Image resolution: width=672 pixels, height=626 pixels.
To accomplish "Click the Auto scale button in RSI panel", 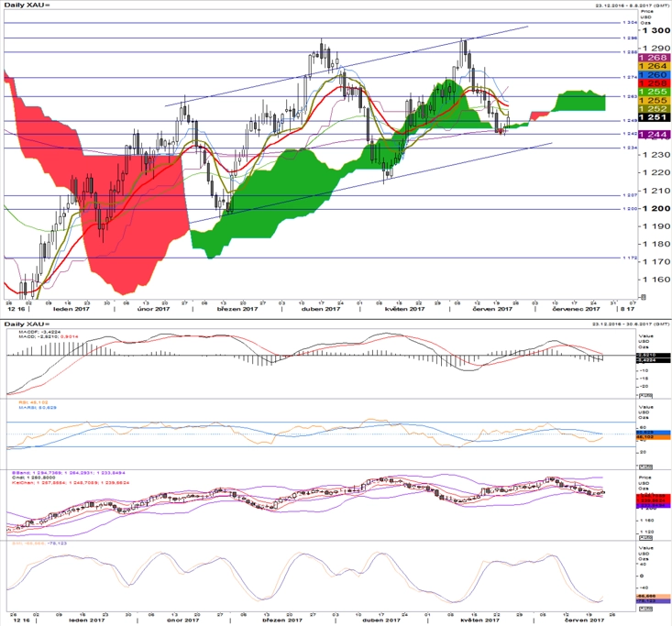I will [x=645, y=467].
